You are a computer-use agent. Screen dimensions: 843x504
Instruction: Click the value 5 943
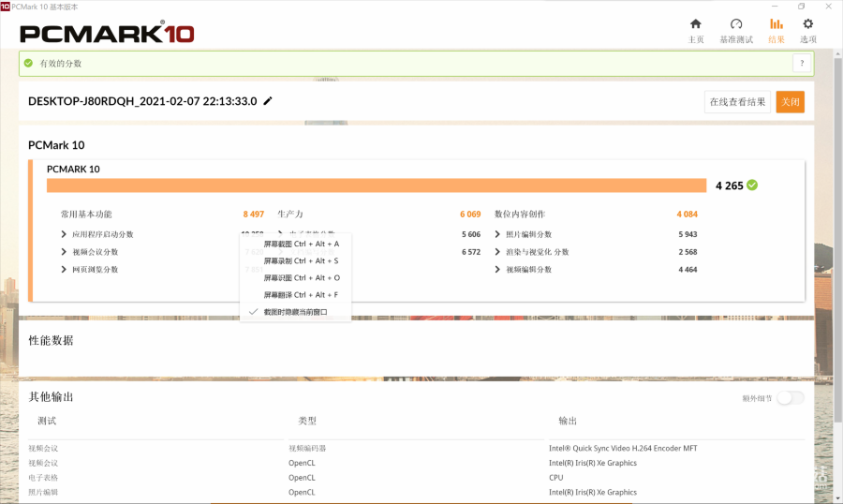[x=688, y=234]
